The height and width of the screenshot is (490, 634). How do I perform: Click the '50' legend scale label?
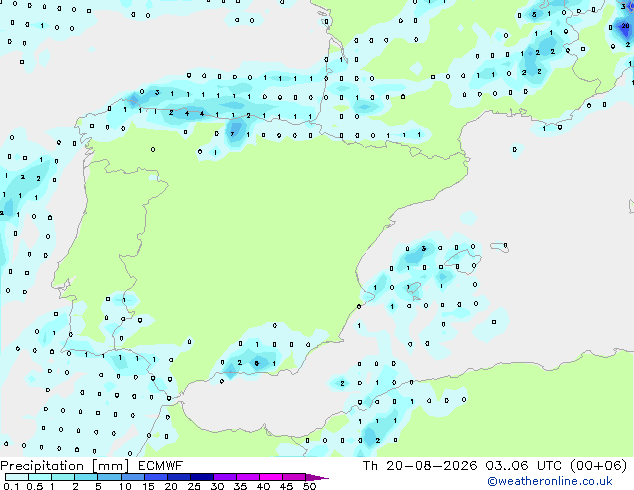[309, 486]
